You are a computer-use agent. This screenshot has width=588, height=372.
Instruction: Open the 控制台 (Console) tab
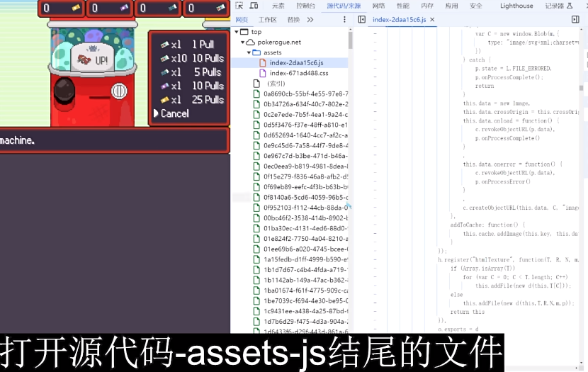(305, 6)
